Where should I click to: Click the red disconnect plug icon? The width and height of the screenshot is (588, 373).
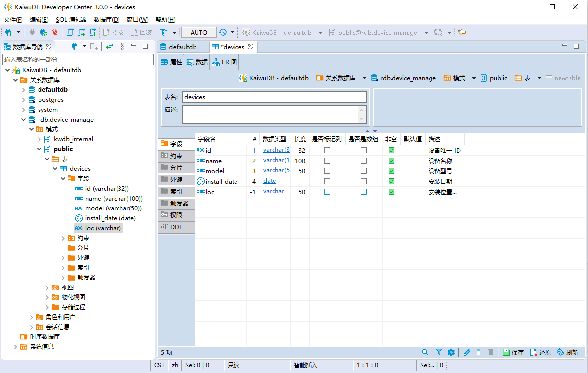point(55,32)
